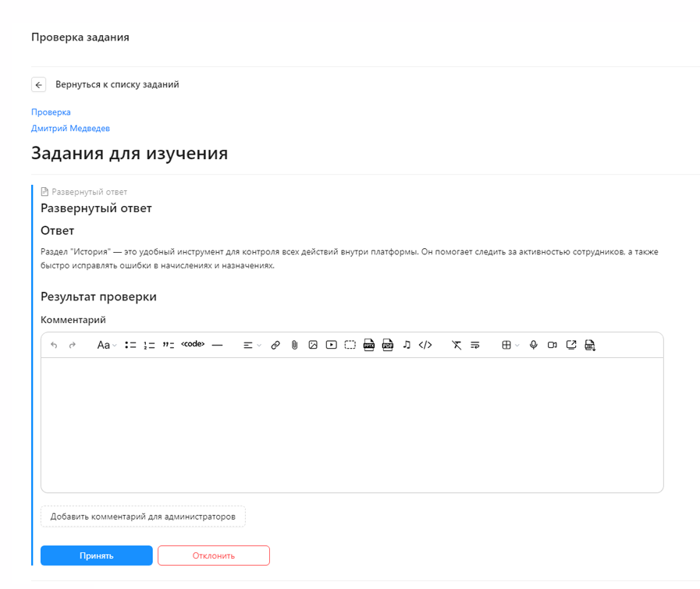700x589 pixels.
Task: Add a PDF document to the comment
Action: coord(388,345)
